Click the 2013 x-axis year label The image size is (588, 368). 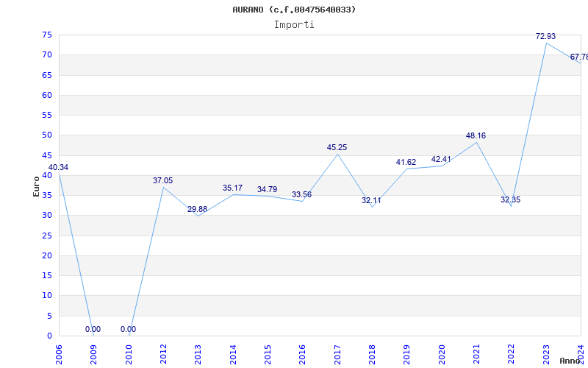click(198, 355)
